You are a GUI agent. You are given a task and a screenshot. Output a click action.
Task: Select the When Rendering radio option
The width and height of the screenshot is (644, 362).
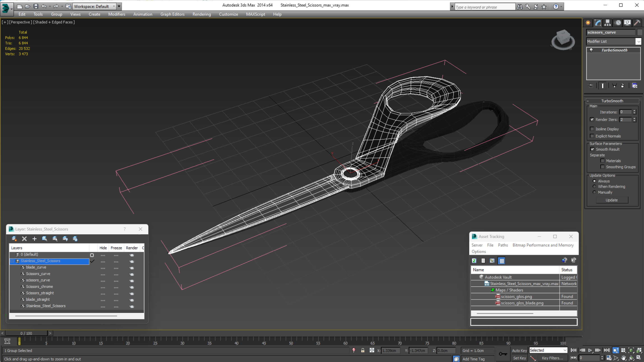[594, 186]
